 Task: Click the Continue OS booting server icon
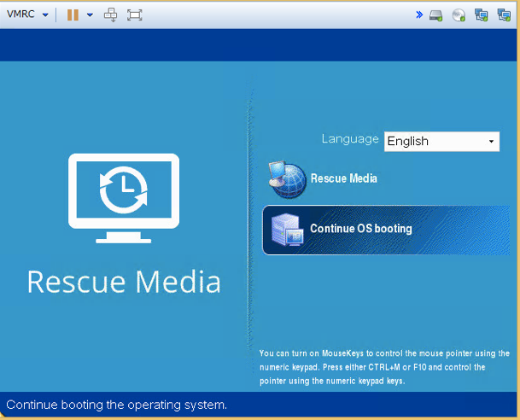(x=287, y=230)
